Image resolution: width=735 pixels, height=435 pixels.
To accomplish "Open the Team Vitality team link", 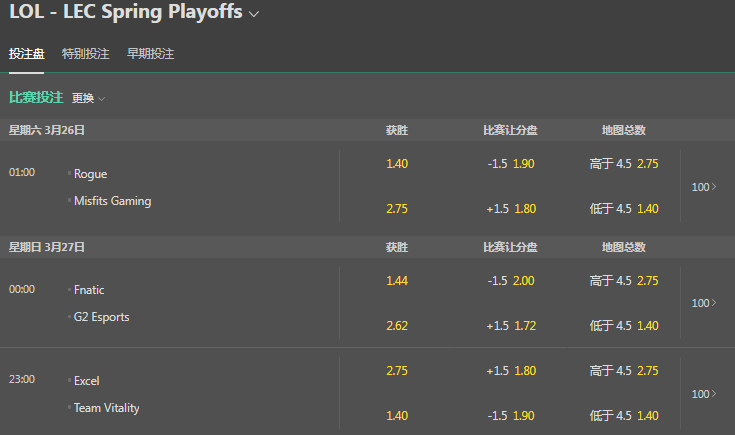I will tap(106, 408).
